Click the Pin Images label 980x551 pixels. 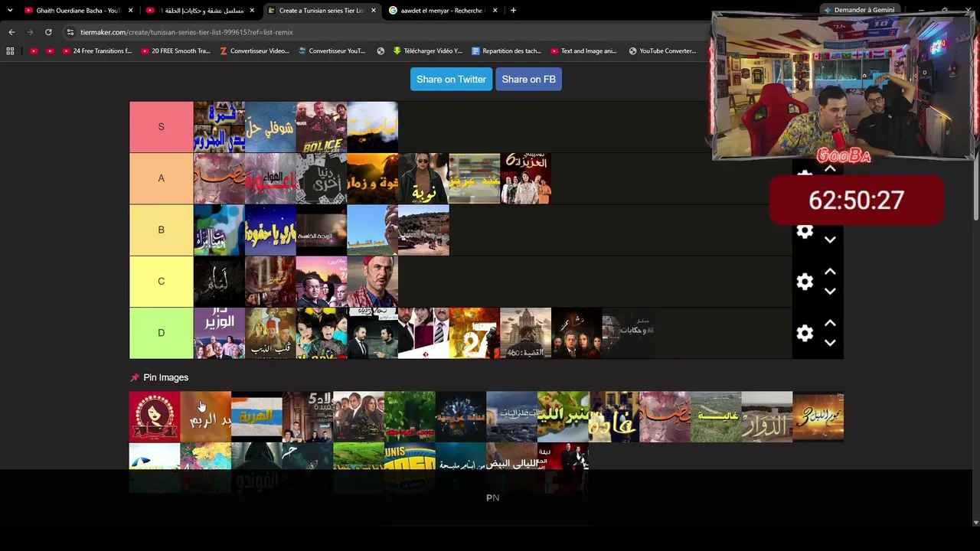click(165, 377)
